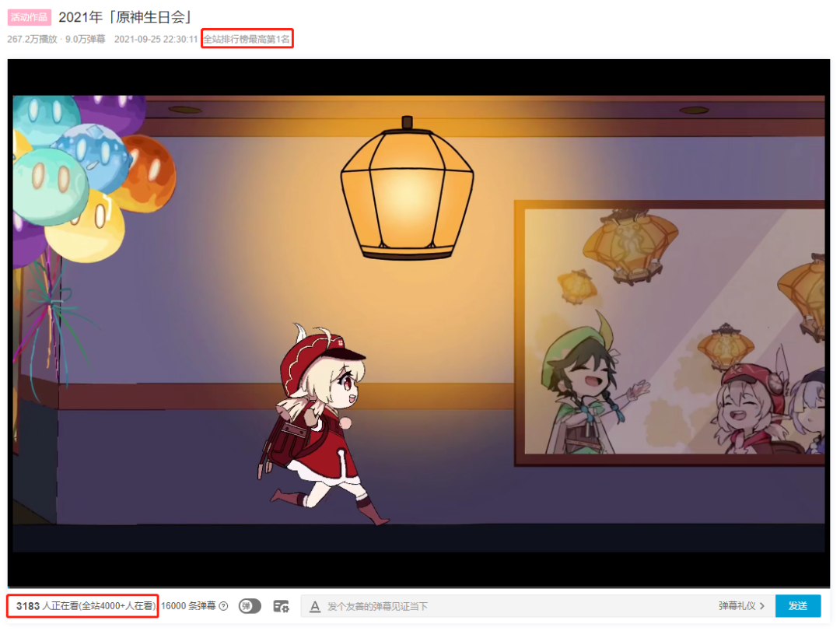Click the 16000 条弹幕 text
This screenshot has width=840, height=631.
click(188, 606)
